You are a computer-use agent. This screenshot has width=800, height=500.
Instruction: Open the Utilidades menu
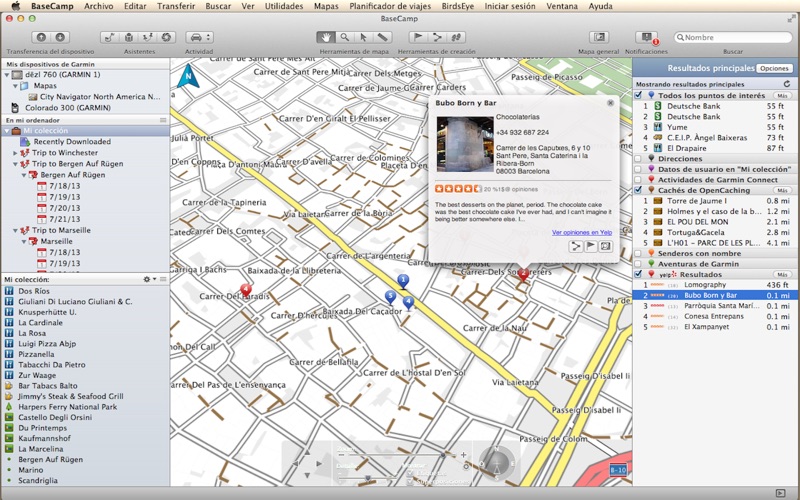[x=284, y=6]
